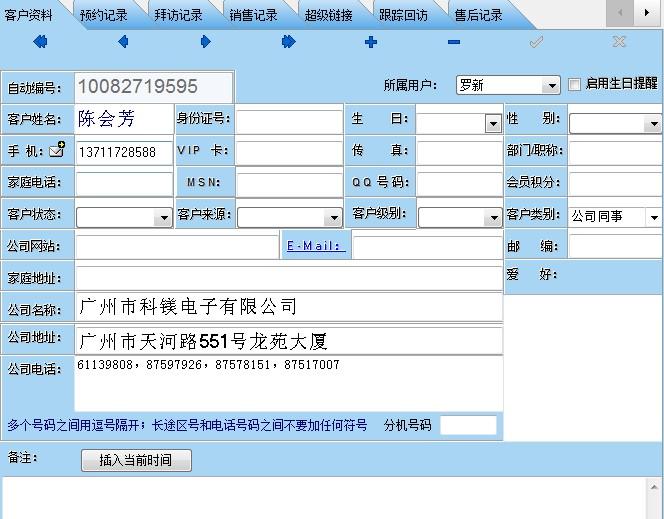Image resolution: width=664 pixels, height=519 pixels.
Task: Click the checkmark save icon
Action: coord(536,42)
